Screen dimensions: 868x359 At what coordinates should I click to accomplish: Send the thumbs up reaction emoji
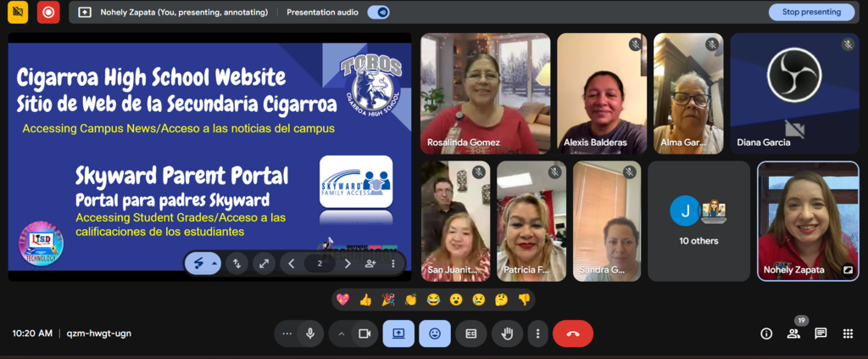[365, 299]
